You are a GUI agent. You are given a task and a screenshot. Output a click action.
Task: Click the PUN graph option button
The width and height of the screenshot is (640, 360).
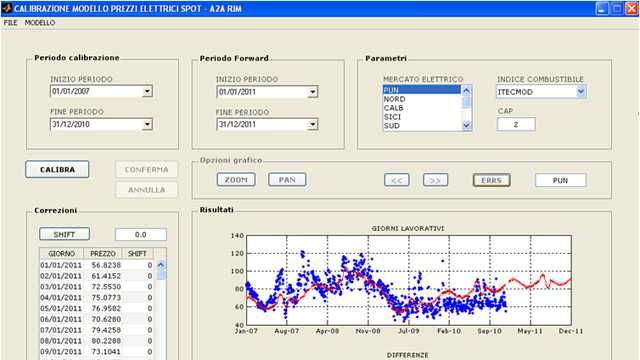pos(560,180)
